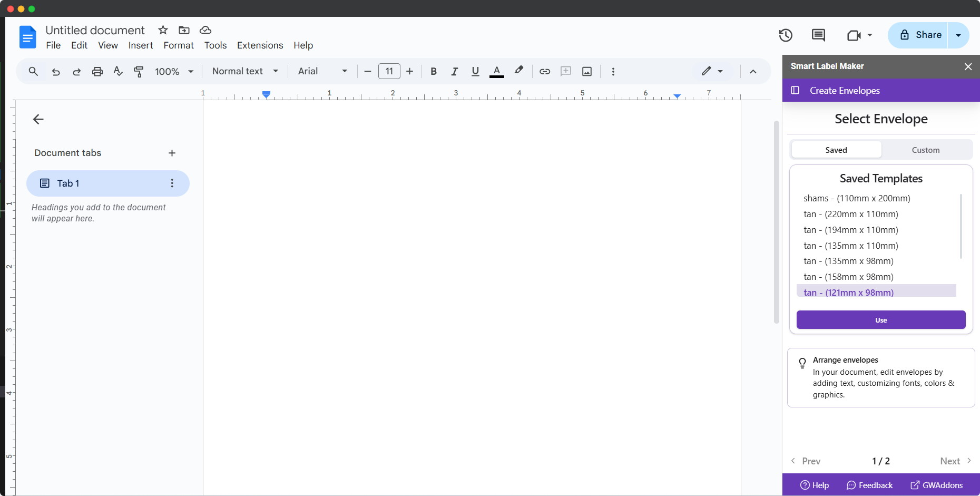Insert an image from toolbar
Viewport: 980px width, 496px height.
coord(587,71)
